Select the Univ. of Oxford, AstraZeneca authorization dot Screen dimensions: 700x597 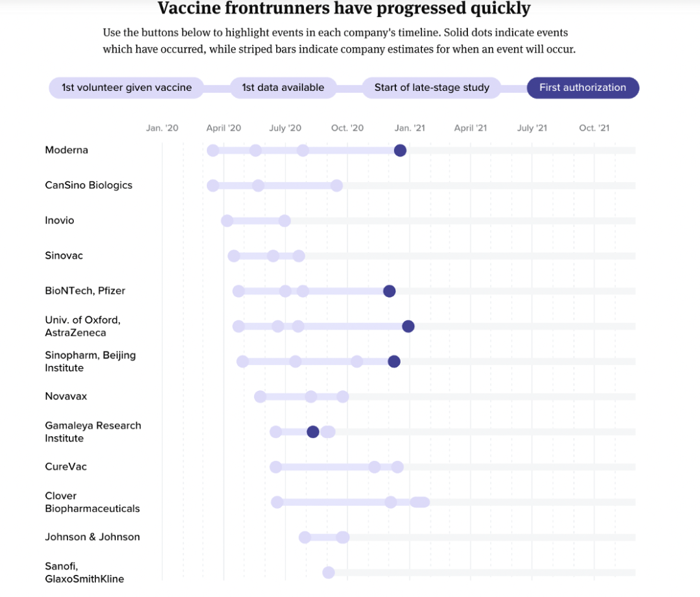click(x=408, y=326)
